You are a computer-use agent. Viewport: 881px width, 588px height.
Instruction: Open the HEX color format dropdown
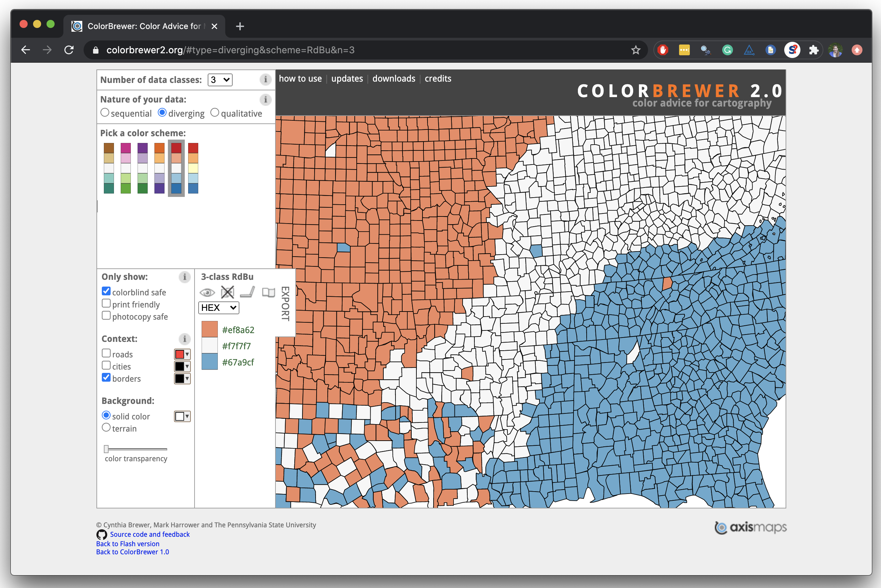[218, 308]
